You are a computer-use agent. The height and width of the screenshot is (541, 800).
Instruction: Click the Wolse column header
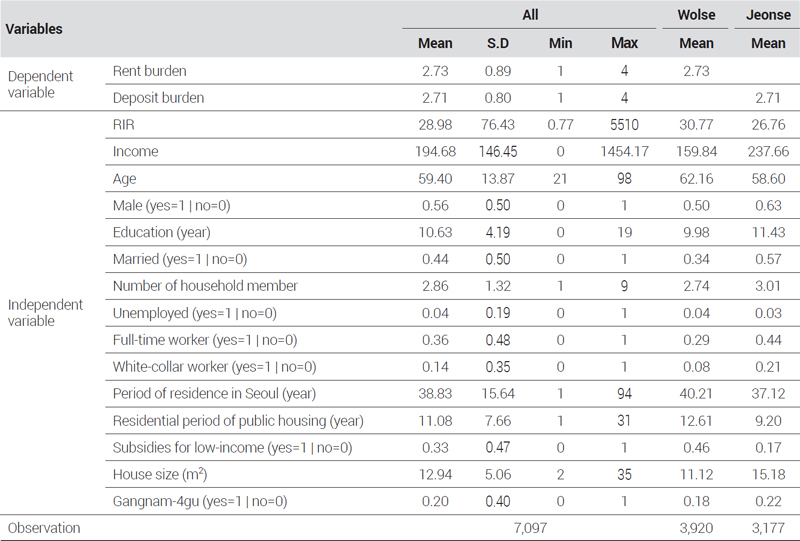pos(696,16)
